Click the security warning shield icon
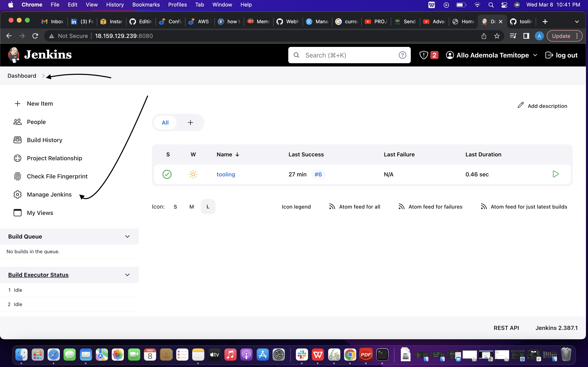This screenshot has width=588, height=367. tap(423, 55)
